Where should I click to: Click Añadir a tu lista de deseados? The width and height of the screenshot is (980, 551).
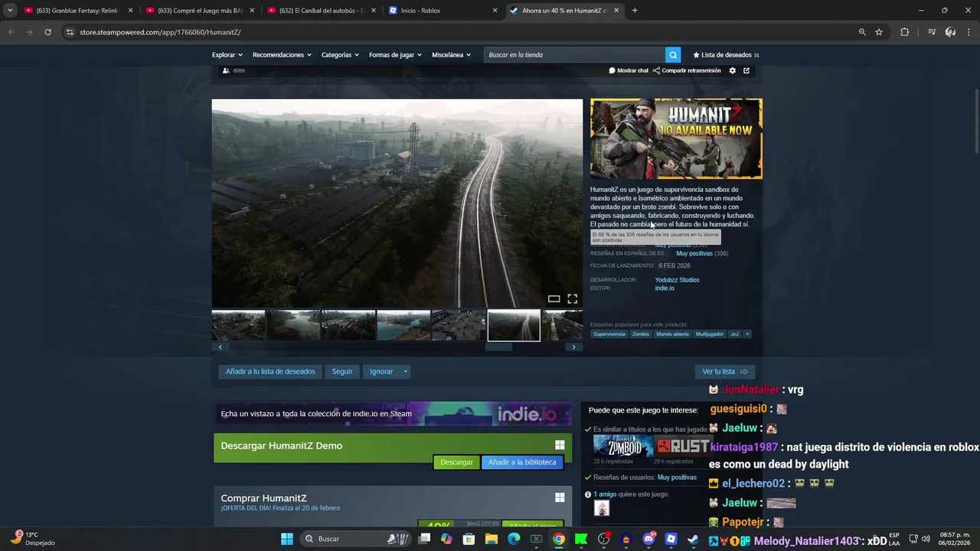coord(270,372)
